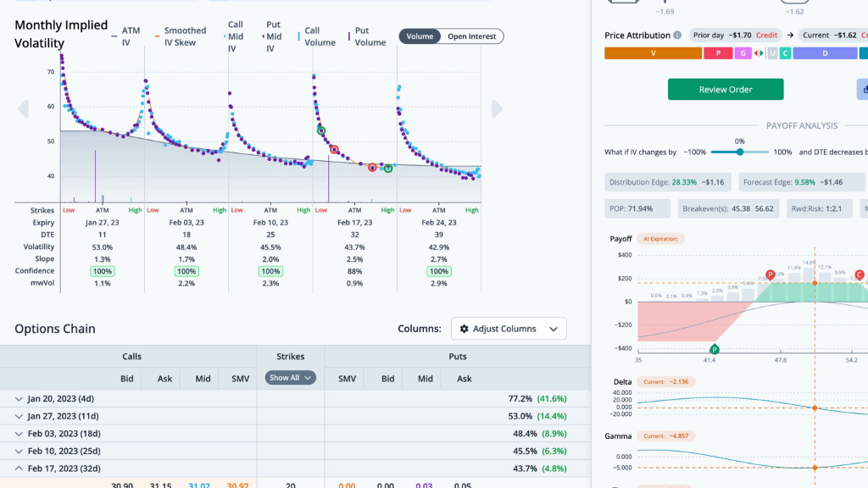Expand the Feb 03, 2023 (18d) expiry row

20,434
